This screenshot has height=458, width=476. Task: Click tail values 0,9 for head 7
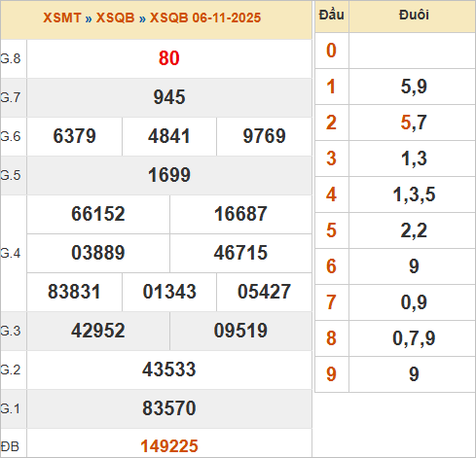coord(414,302)
